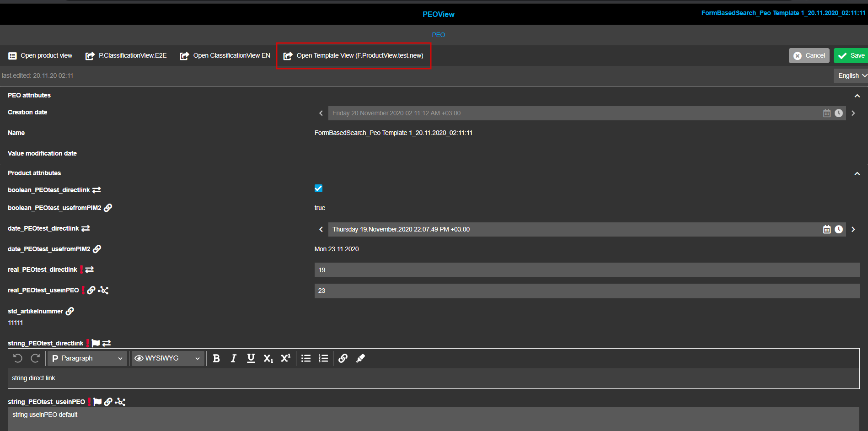
Task: Apply underline formatting to editor text
Action: coord(251,358)
